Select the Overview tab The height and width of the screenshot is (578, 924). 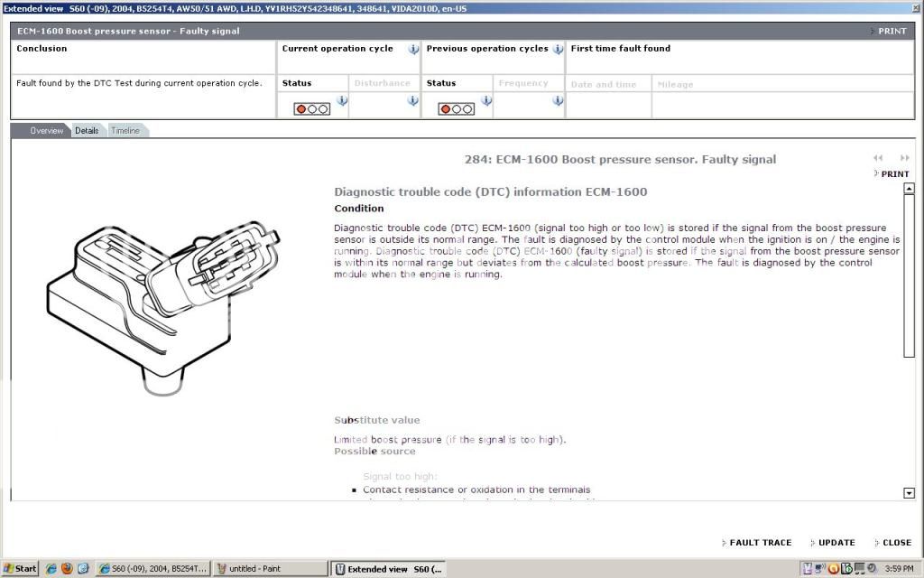[46, 130]
